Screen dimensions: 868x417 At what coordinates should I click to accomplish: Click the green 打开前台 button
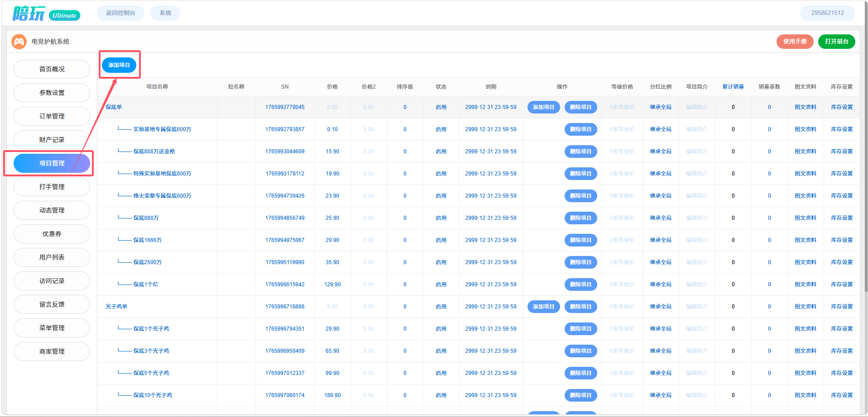836,42
